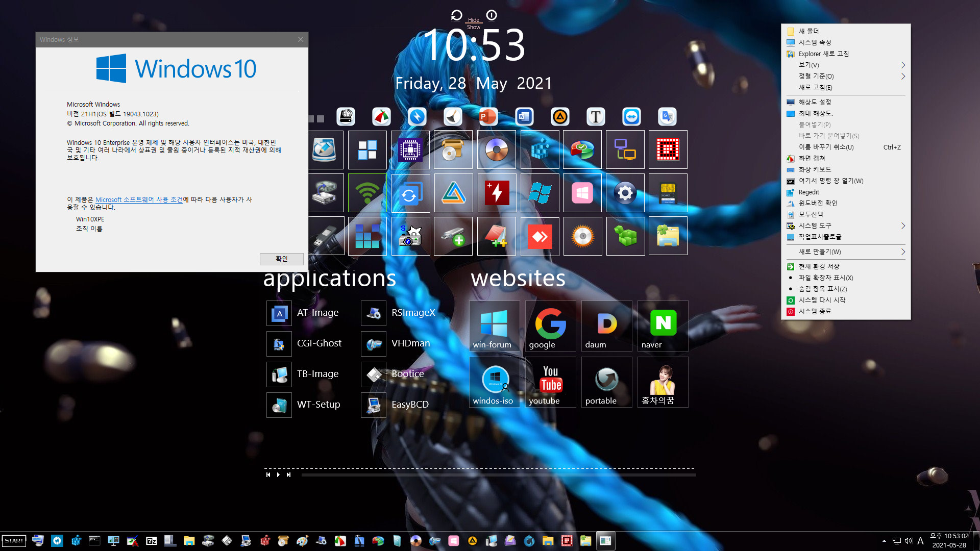Expand the 시스템 도구 submenu
This screenshot has height=551, width=980.
click(846, 226)
